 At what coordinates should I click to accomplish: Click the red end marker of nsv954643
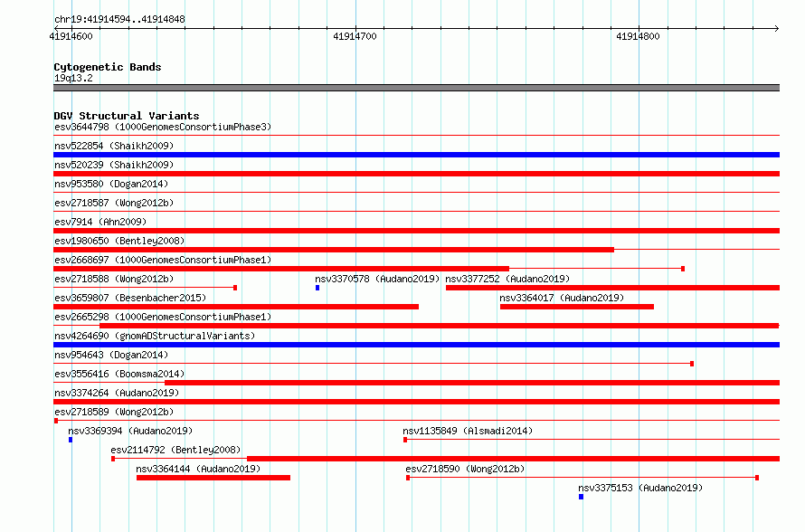click(692, 364)
